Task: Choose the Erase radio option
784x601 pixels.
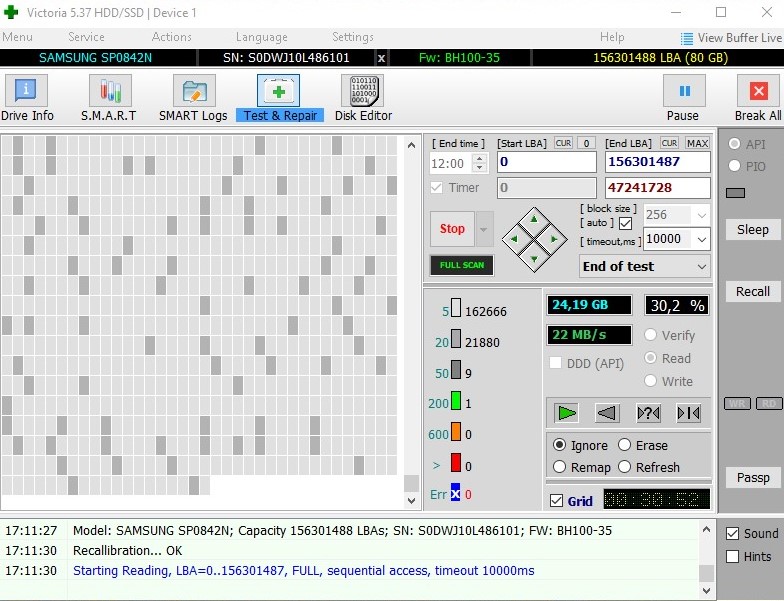Action: click(625, 445)
